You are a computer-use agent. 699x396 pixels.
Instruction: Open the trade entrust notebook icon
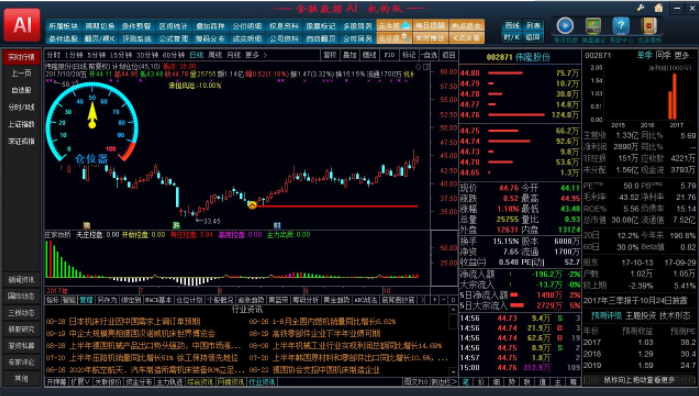tap(649, 26)
